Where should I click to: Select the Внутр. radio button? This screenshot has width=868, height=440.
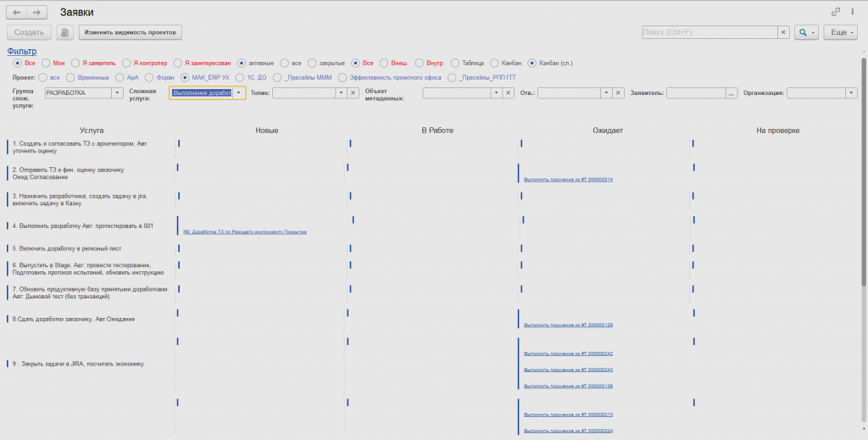tap(420, 63)
